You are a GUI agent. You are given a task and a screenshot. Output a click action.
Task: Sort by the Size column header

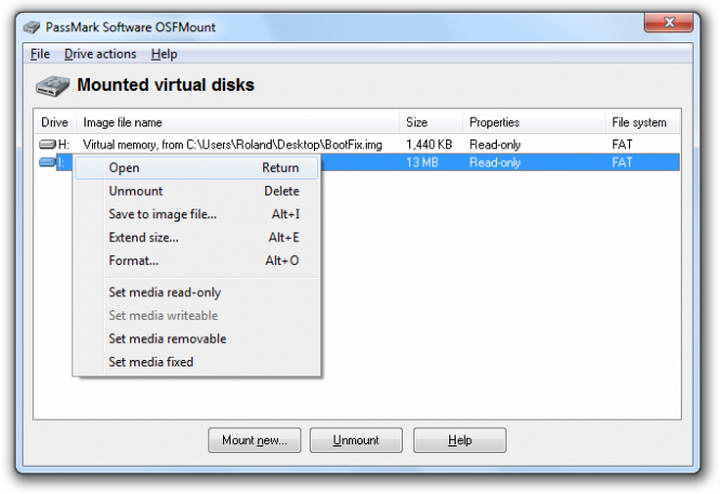431,123
